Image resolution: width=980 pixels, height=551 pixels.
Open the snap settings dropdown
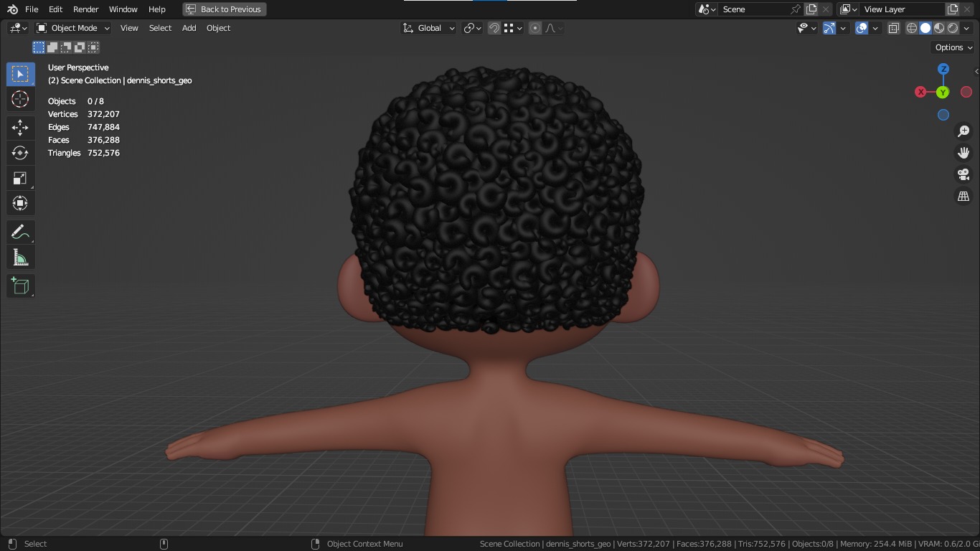[512, 28]
